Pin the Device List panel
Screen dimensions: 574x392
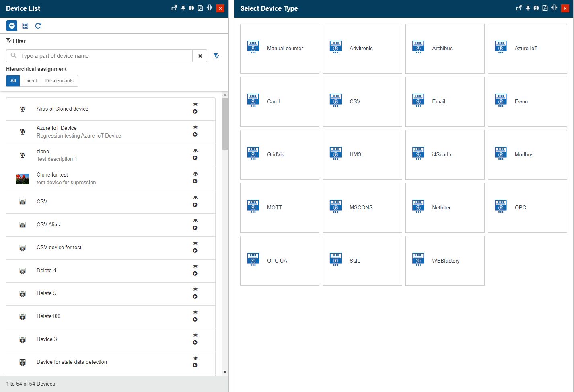coord(183,8)
